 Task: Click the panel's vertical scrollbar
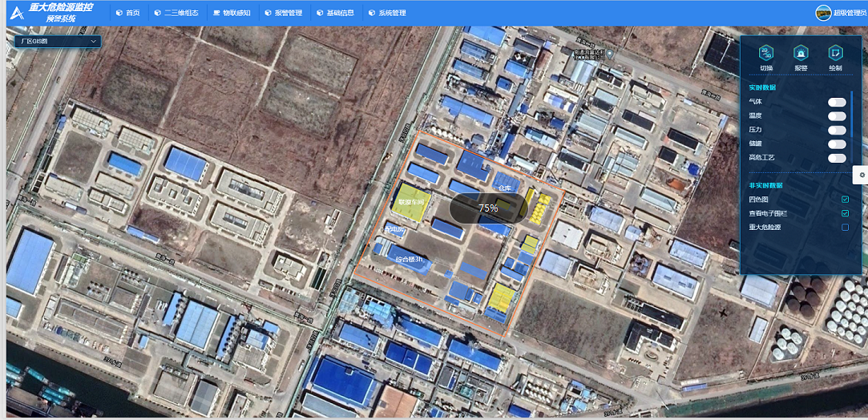[x=851, y=112]
